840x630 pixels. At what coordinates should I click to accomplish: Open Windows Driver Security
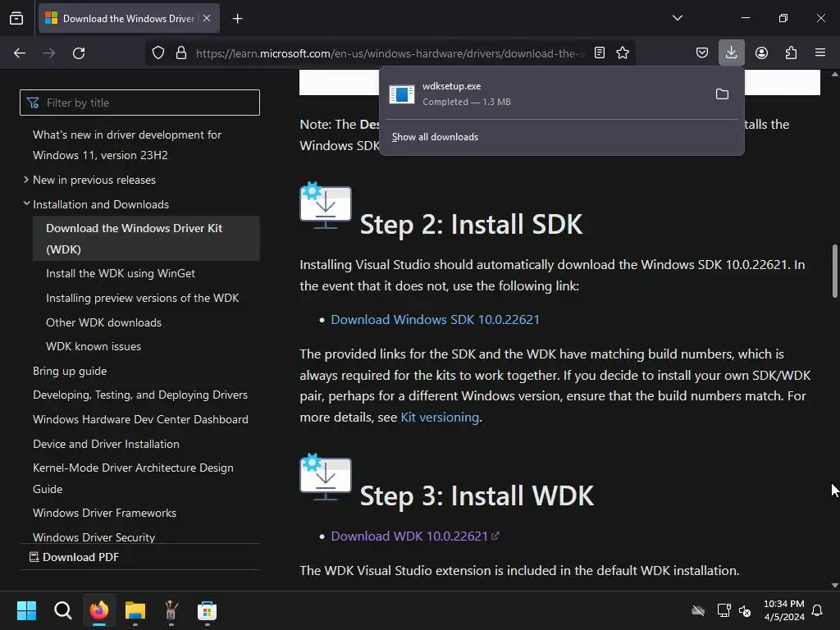click(x=94, y=537)
